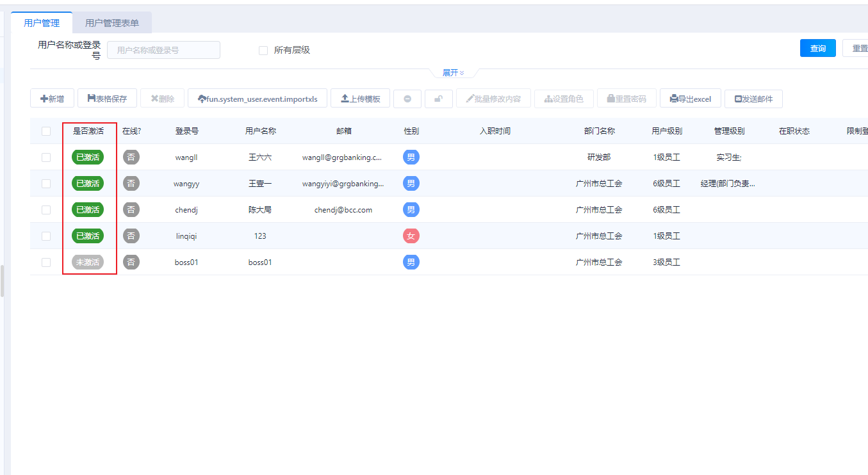868x475 pixels.
Task: Click the 男 gender badge for 王壹一
Action: 411,184
